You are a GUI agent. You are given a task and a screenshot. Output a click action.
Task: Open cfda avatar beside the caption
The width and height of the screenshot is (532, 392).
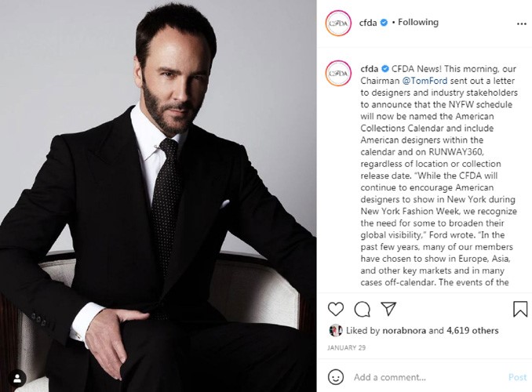coord(338,73)
